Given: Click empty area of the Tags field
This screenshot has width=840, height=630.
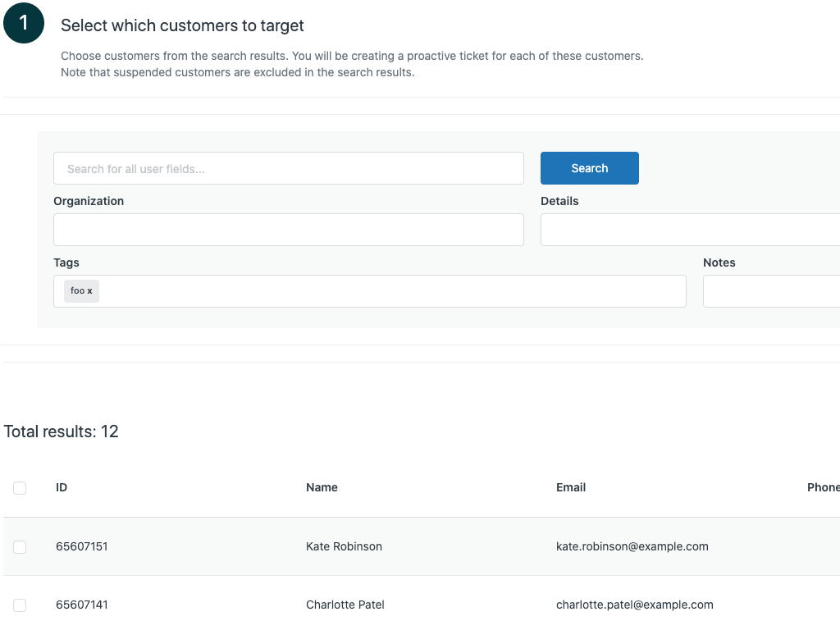Looking at the screenshot, I should [394, 291].
